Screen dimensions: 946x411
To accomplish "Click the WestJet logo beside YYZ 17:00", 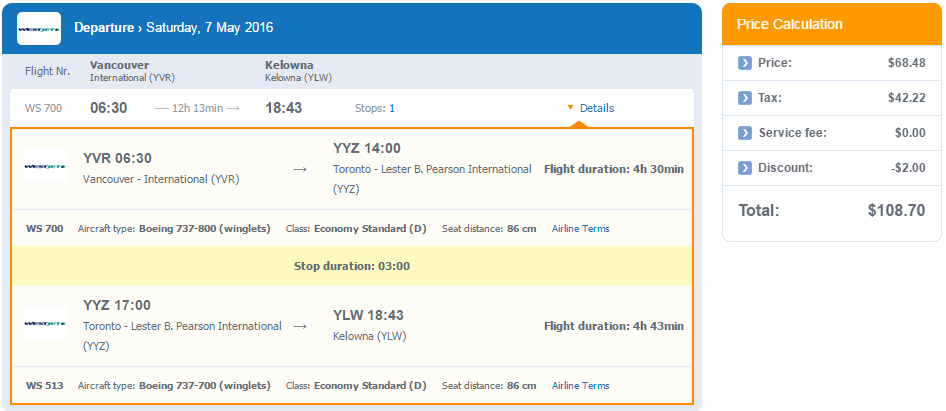I will click(45, 323).
